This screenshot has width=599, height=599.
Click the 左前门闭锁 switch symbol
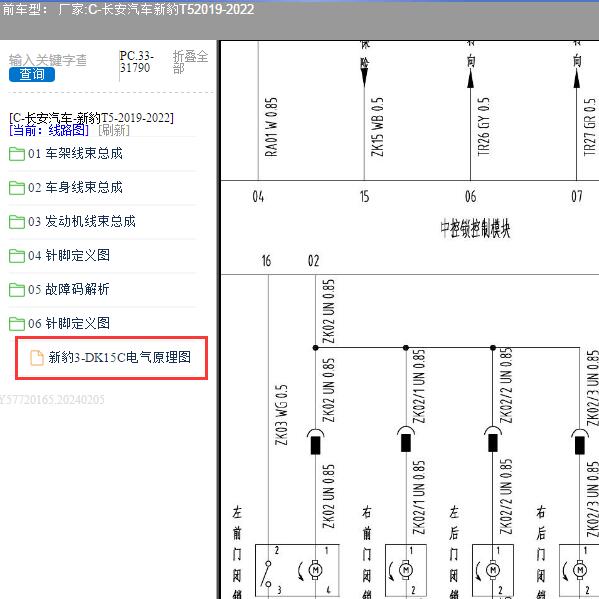coord(267,573)
